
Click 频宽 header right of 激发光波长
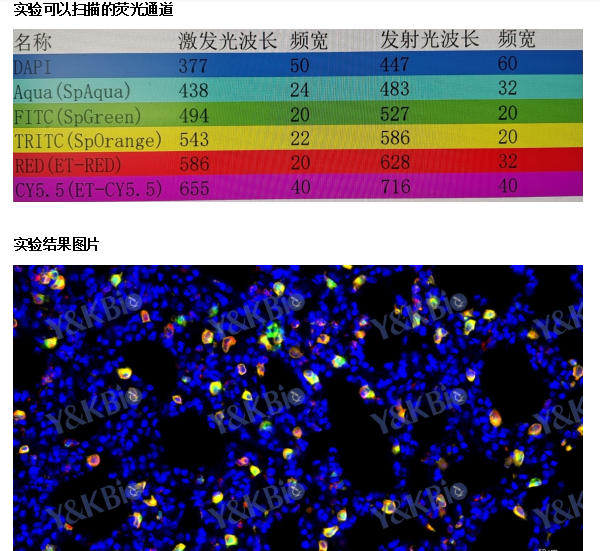309,41
